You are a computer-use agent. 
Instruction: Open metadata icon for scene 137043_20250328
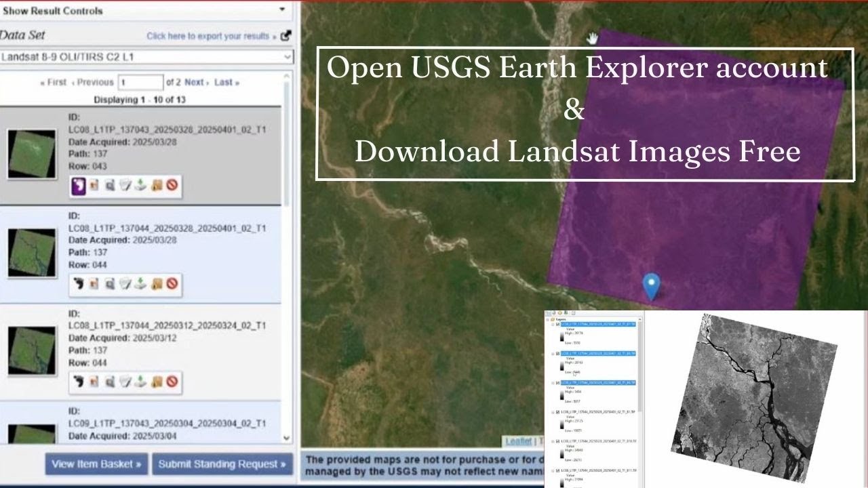[x=124, y=184]
